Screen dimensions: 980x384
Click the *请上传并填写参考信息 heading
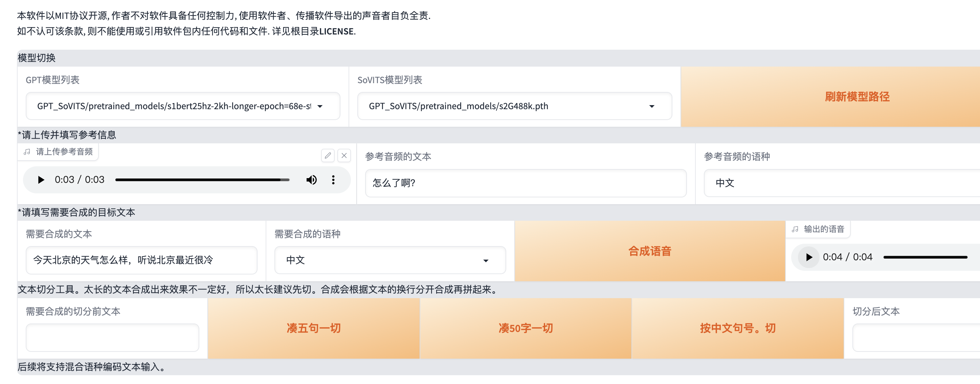(x=67, y=135)
